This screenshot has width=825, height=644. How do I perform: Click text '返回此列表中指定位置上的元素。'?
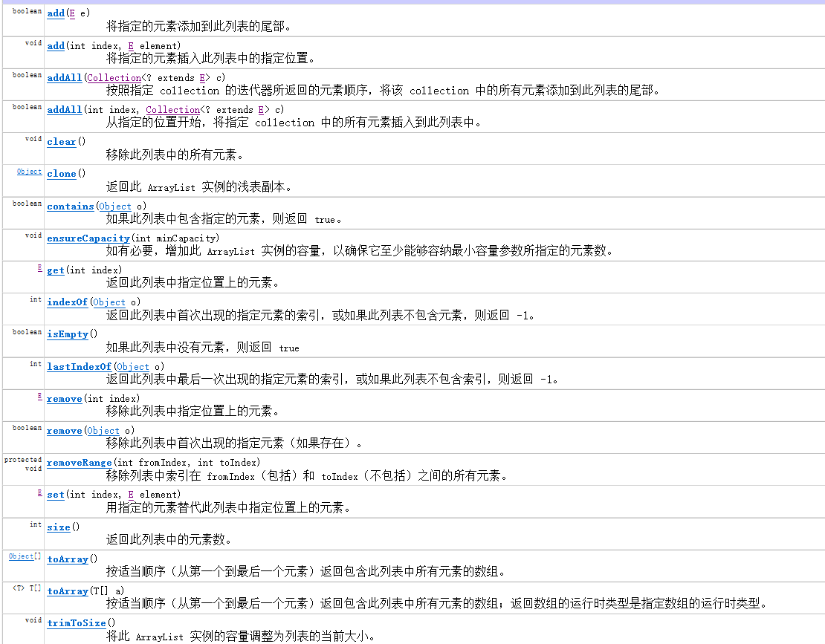coord(192,283)
